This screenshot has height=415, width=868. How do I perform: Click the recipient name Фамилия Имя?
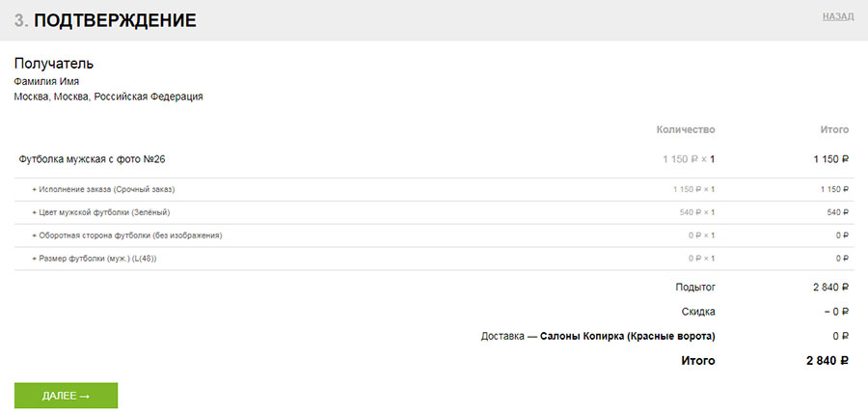point(46,81)
